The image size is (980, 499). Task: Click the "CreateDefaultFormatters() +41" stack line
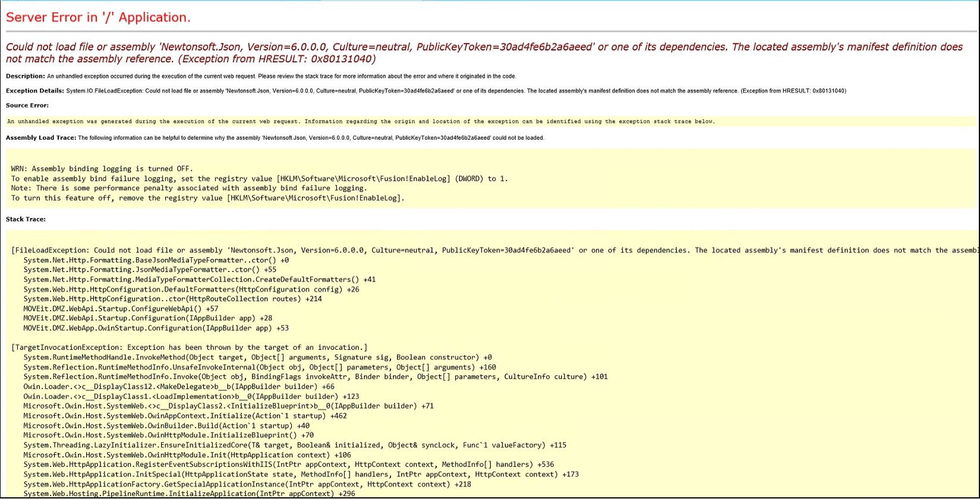200,279
